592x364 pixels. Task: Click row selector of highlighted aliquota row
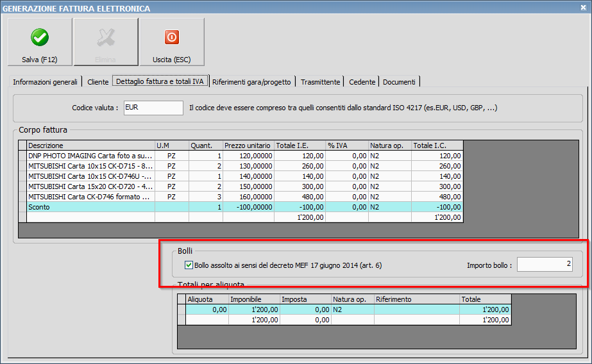(x=182, y=310)
